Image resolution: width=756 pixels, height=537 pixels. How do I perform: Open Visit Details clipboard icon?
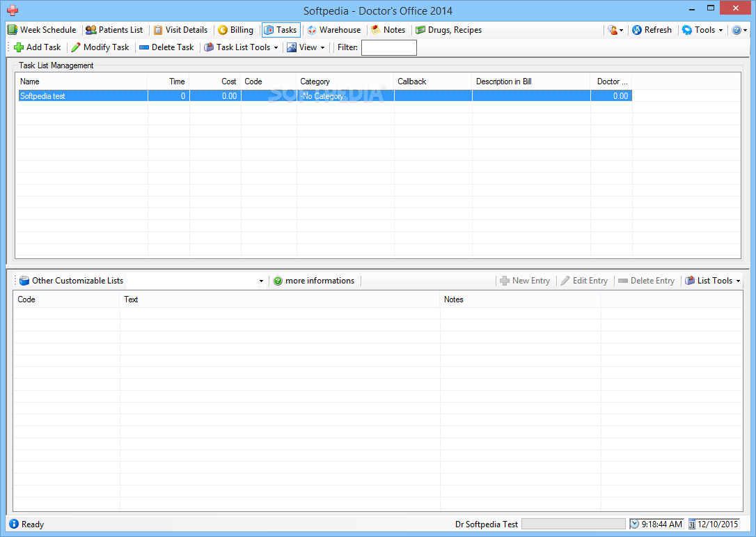(x=157, y=30)
